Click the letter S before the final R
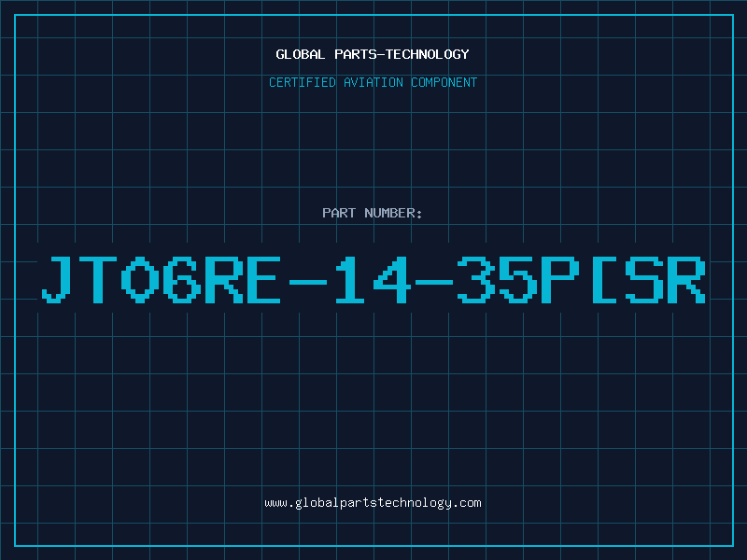Screen dimensions: 747x560 click(x=644, y=279)
